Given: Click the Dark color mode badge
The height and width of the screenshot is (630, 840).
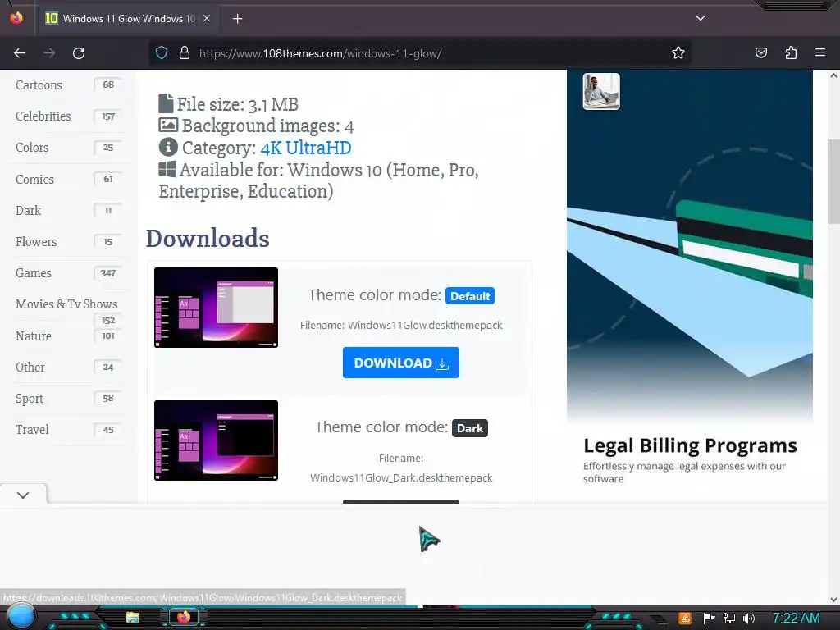Looking at the screenshot, I should 470,428.
